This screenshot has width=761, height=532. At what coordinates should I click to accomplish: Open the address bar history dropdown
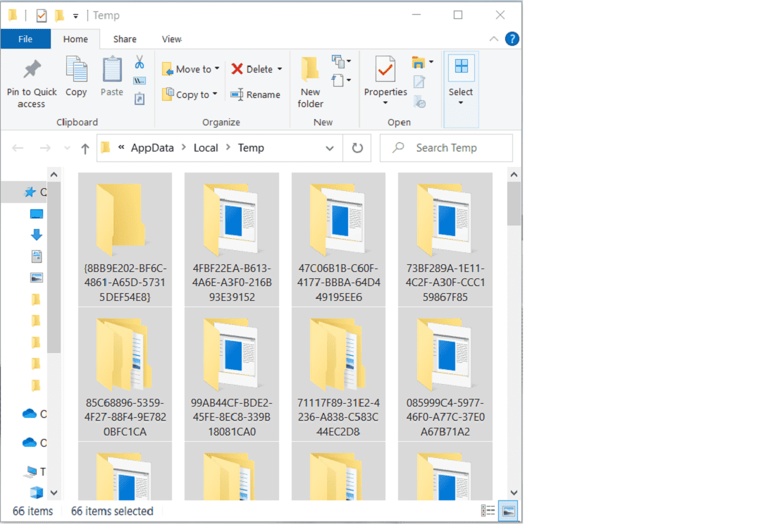tap(330, 148)
